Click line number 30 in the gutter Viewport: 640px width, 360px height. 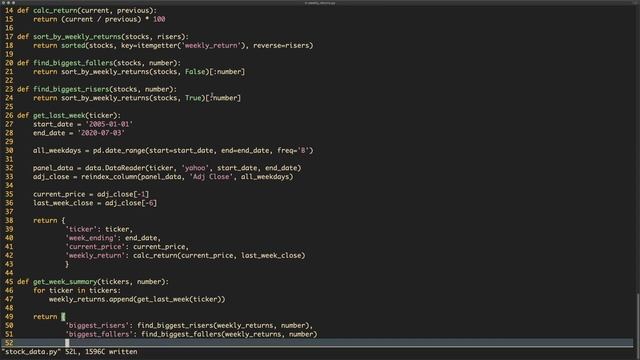coord(9,151)
